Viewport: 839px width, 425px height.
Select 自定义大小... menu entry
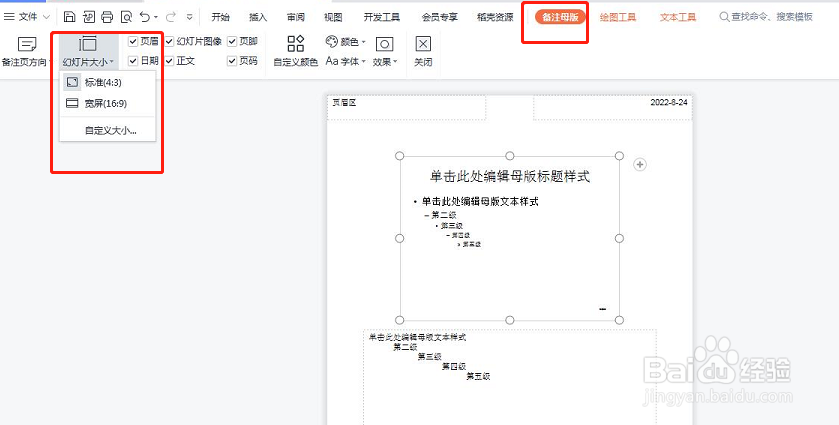point(107,130)
